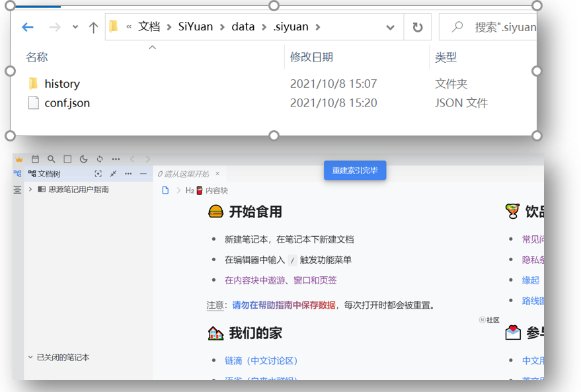This screenshot has height=392, width=581.
Task: Click the SiYuan forward navigation chevron
Action: pos(148,159)
